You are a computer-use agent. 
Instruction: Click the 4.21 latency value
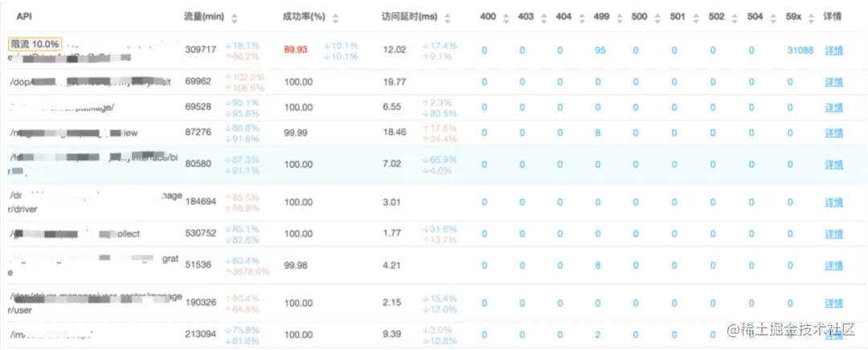coord(392,266)
